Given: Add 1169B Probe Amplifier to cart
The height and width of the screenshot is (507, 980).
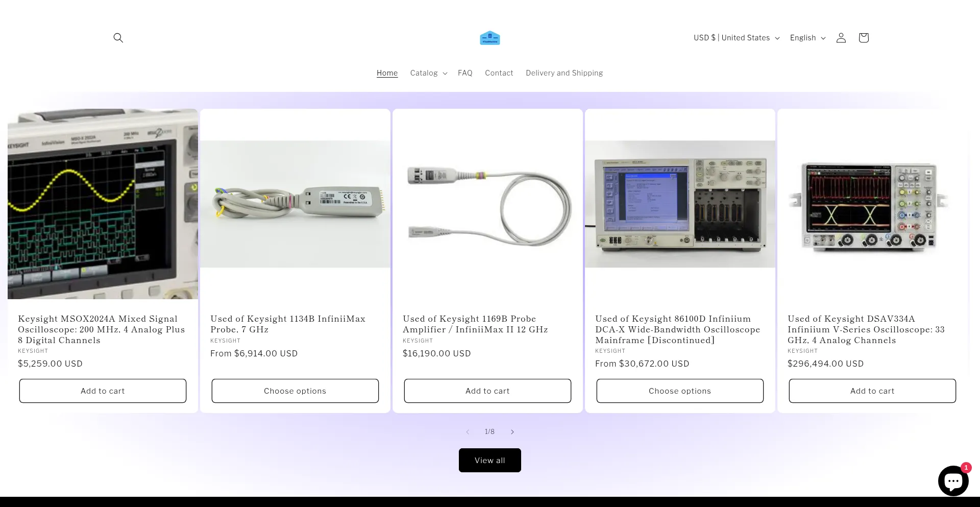Looking at the screenshot, I should (487, 391).
